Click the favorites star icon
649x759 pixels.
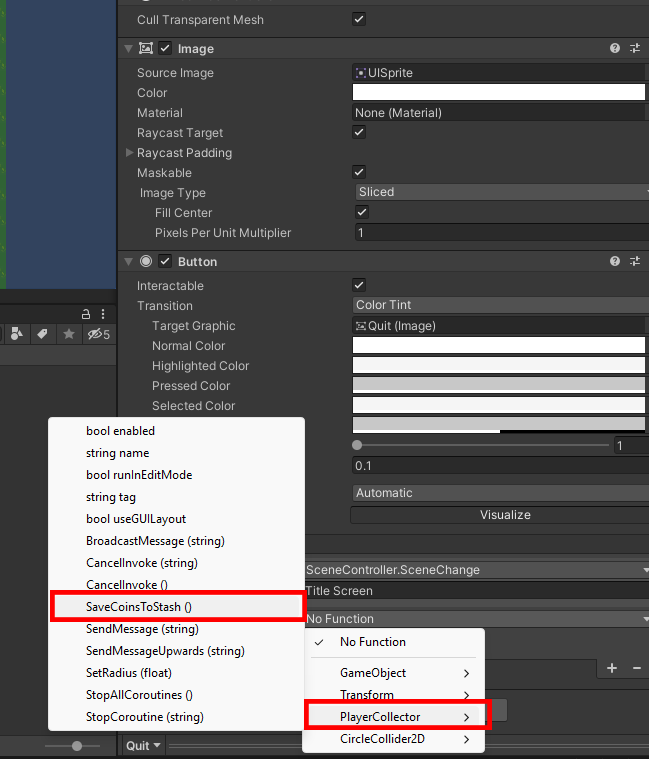(x=69, y=334)
